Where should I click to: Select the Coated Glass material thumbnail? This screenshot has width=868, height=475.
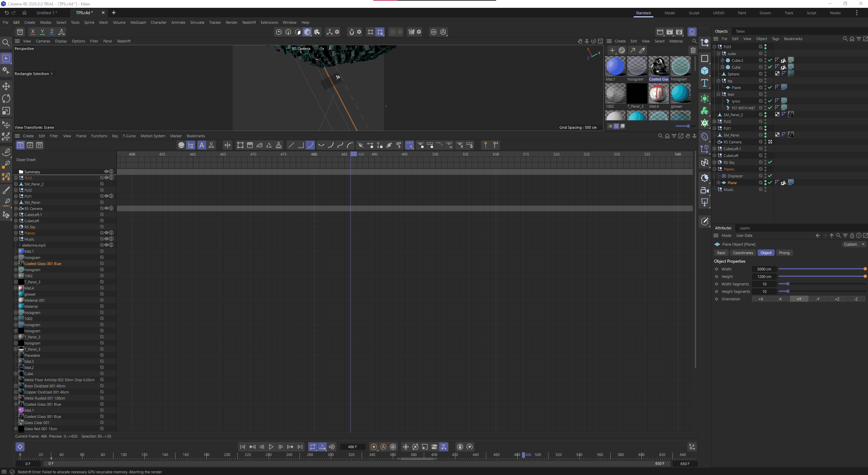[x=658, y=67]
